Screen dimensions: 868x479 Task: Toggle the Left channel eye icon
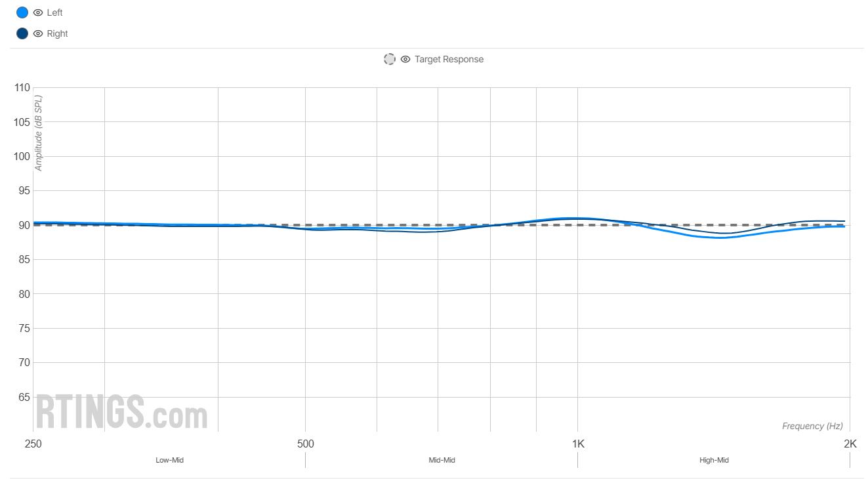38,12
